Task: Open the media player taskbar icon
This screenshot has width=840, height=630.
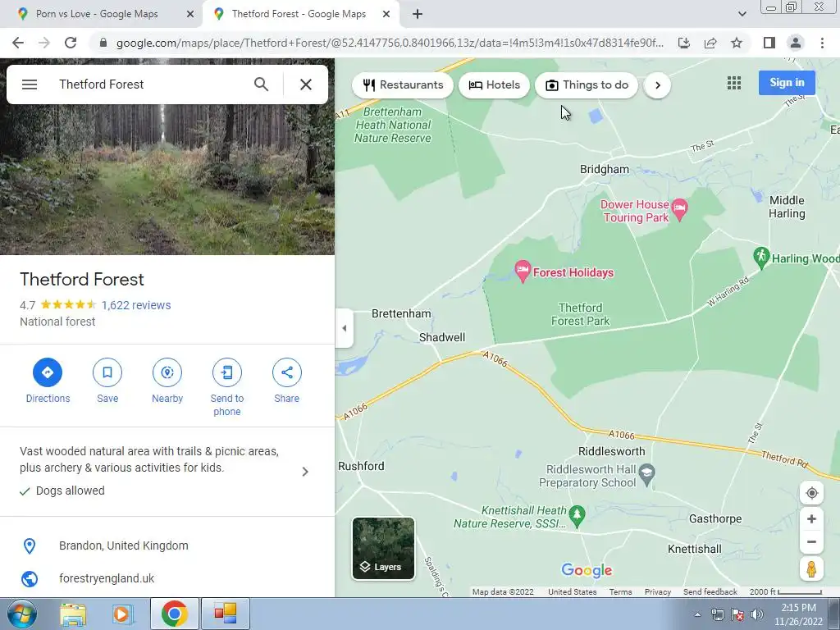Action: pyautogui.click(x=121, y=614)
